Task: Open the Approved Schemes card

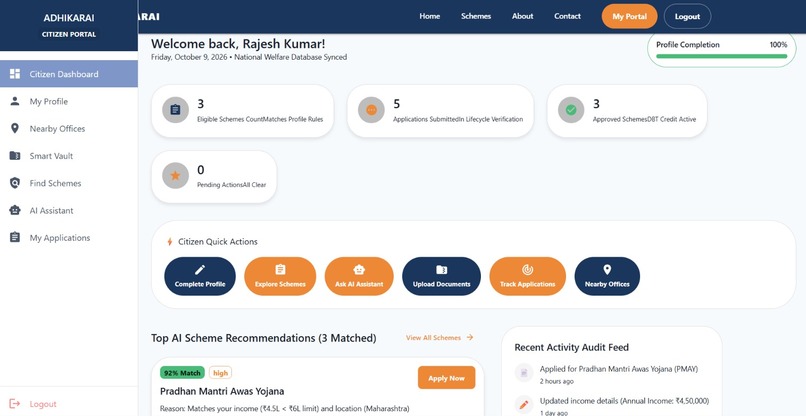Action: (x=627, y=111)
